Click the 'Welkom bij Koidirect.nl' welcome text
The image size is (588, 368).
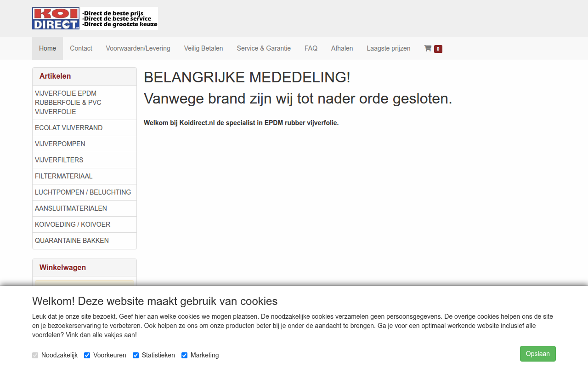coord(241,123)
